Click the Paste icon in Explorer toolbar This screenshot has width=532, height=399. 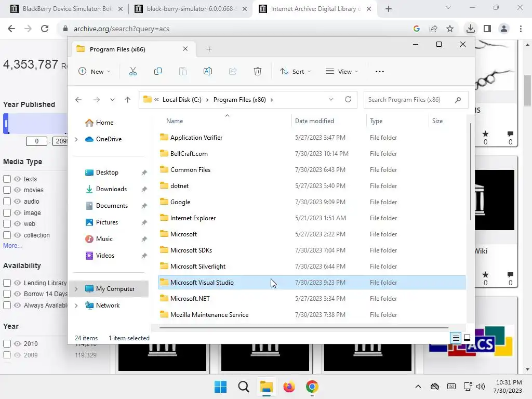point(183,72)
